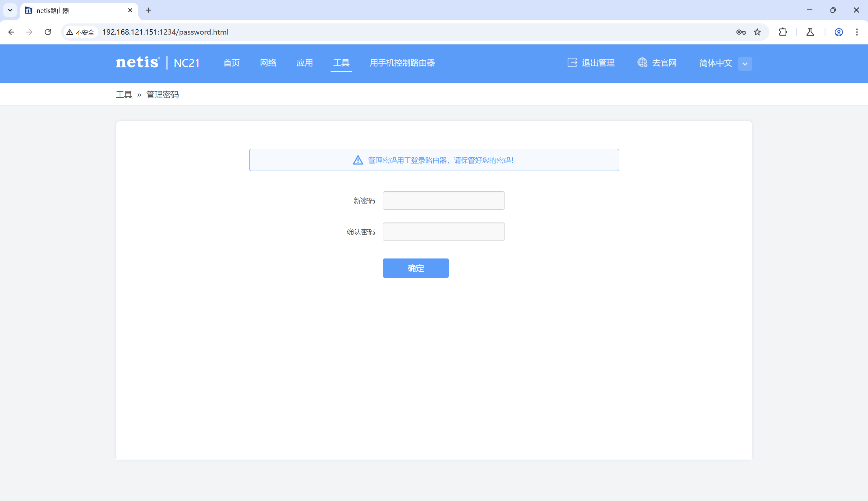Screen dimensions: 868x501
Task: Open the browser extensions puzzle icon
Action: [x=783, y=32]
